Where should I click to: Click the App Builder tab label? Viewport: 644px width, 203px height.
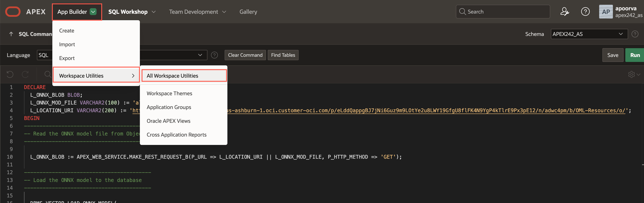(72, 12)
